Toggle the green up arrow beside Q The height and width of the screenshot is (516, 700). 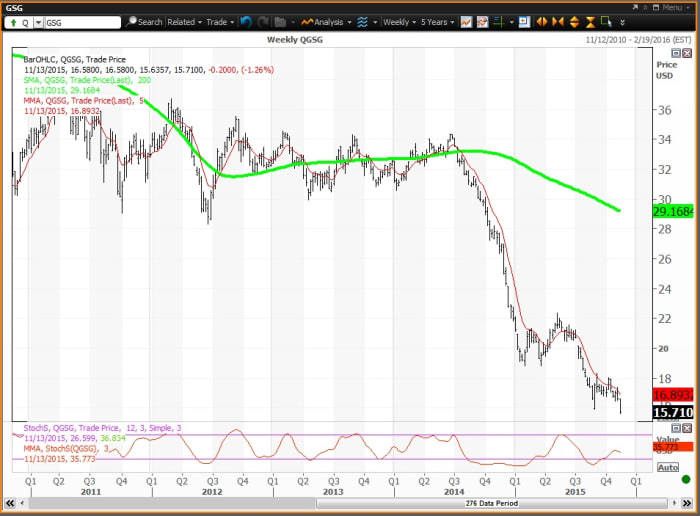point(13,21)
